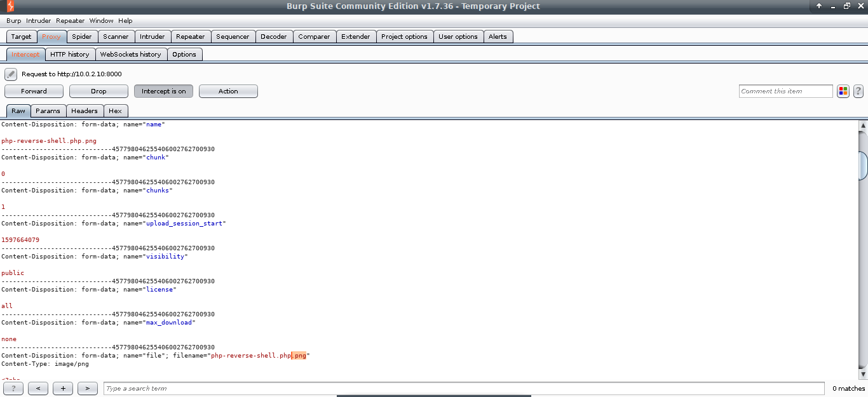Click the license value all
The width and height of the screenshot is (868, 397).
point(7,306)
